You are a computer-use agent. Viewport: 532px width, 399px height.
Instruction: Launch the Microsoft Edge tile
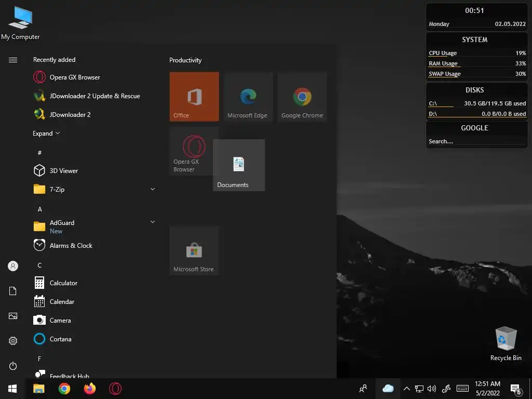pos(248,96)
